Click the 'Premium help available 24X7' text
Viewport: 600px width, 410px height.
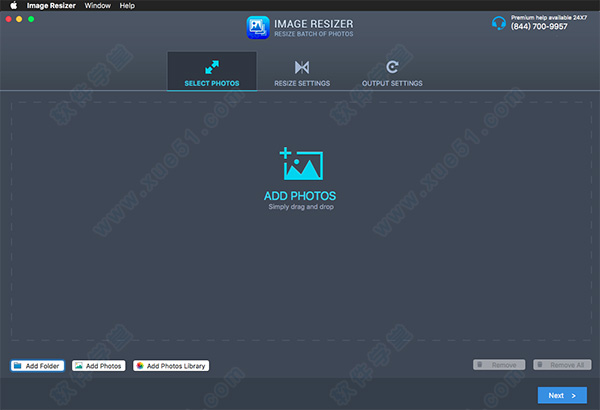click(x=549, y=18)
